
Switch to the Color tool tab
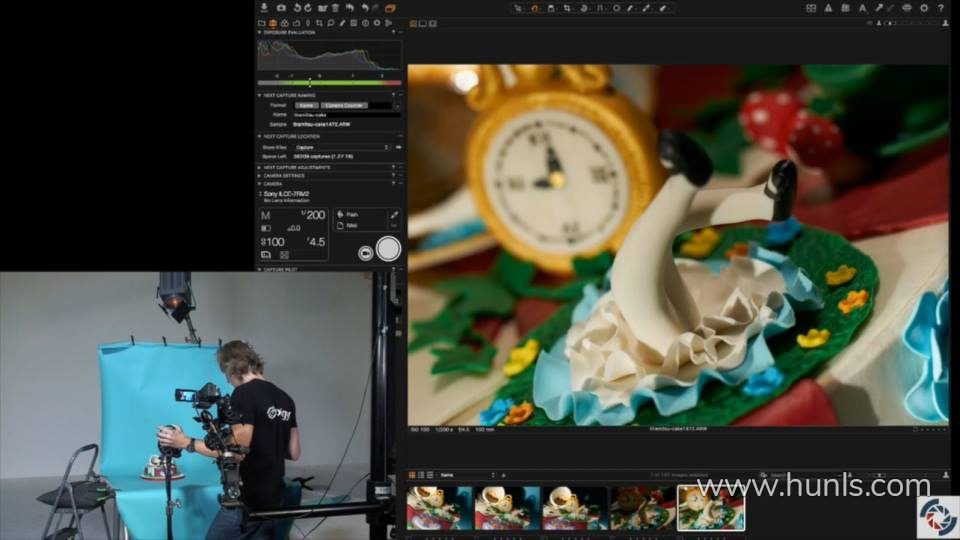pos(285,23)
